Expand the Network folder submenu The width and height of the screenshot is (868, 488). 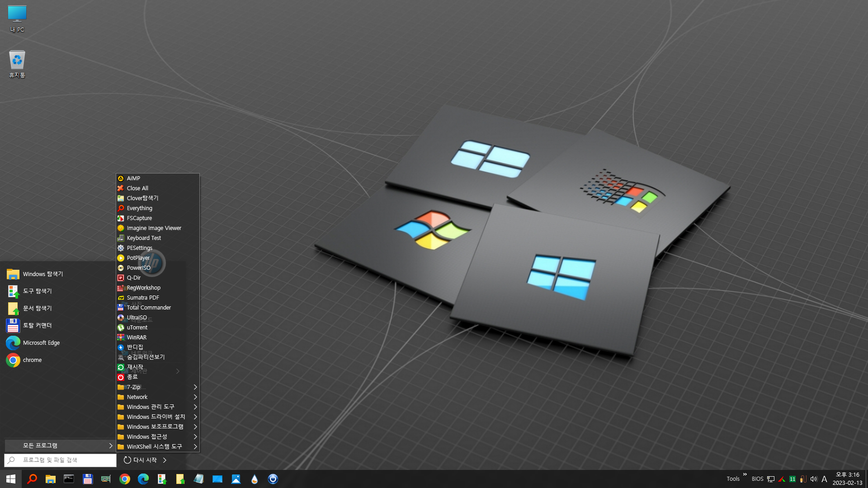157,397
